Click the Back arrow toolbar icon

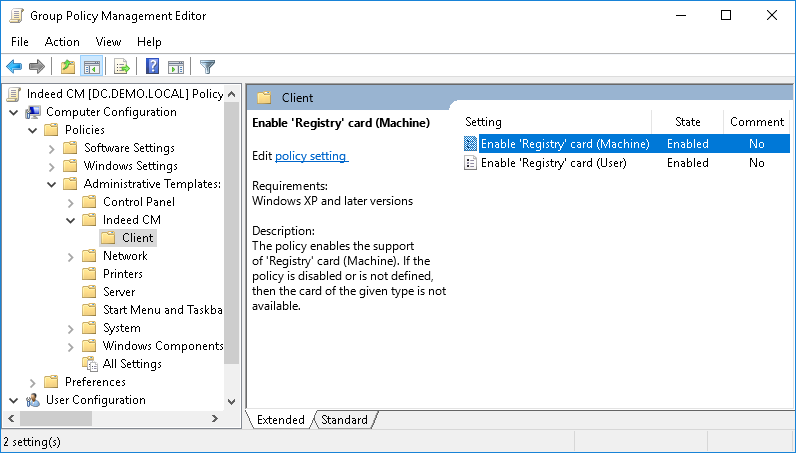coord(14,67)
